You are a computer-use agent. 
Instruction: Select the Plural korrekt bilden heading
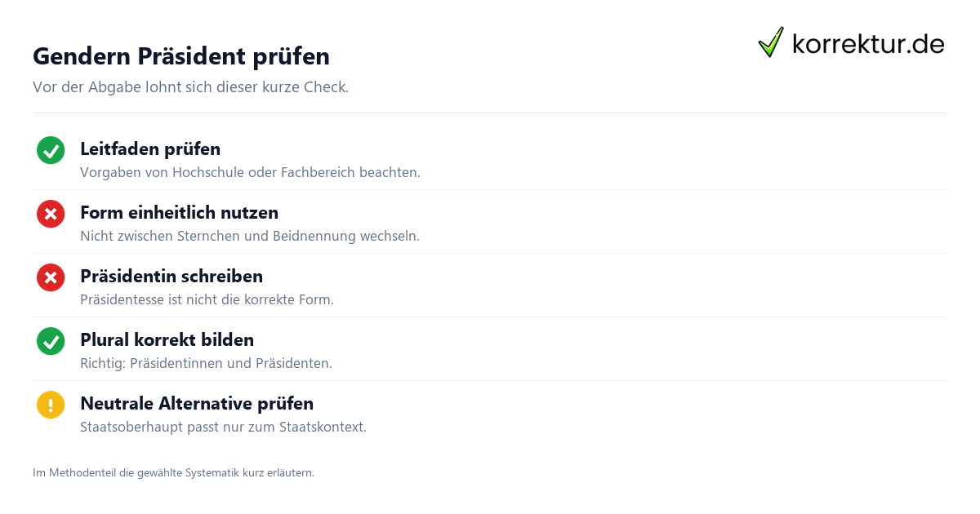coord(167,340)
